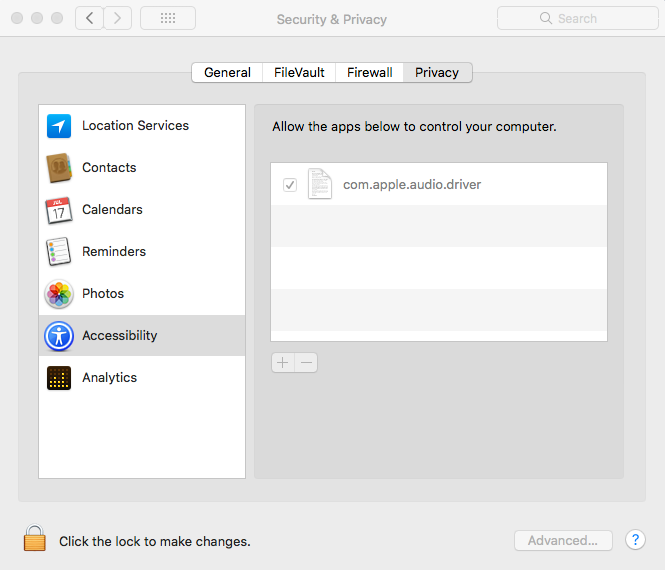Click into the Search field
This screenshot has width=665, height=570.
(578, 18)
